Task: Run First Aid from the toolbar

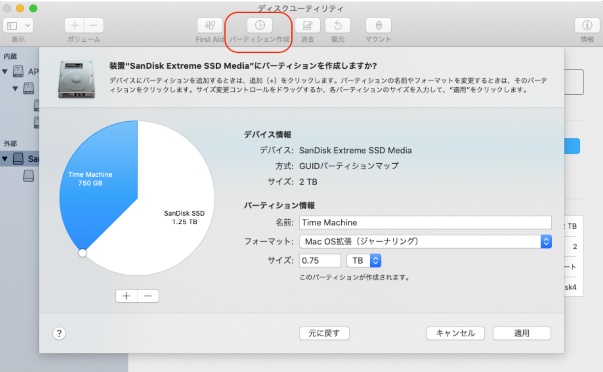Action: [x=210, y=26]
